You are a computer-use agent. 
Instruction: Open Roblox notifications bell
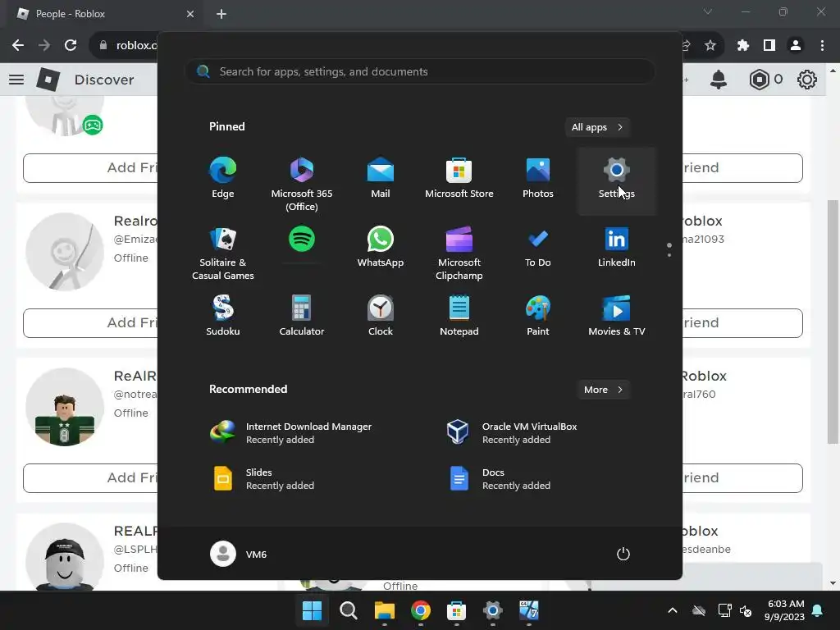[x=719, y=80]
